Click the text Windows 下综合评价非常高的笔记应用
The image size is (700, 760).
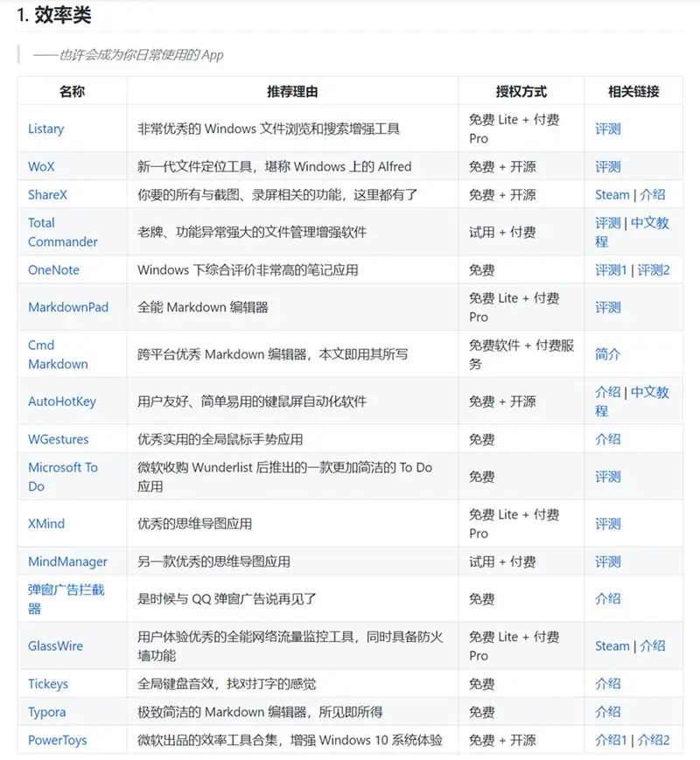tap(248, 270)
